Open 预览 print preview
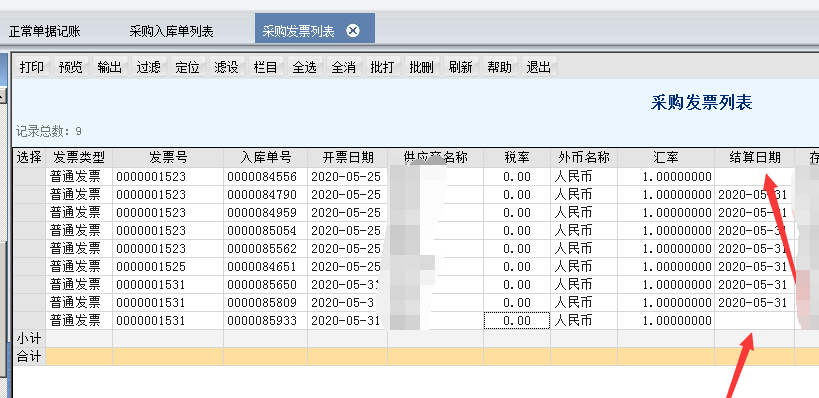This screenshot has width=819, height=398. (71, 67)
